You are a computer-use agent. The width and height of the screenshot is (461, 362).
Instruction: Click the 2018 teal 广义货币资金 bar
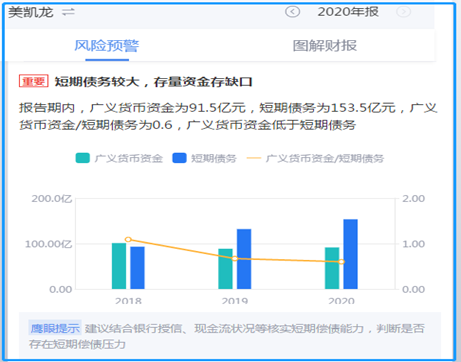[119, 266]
